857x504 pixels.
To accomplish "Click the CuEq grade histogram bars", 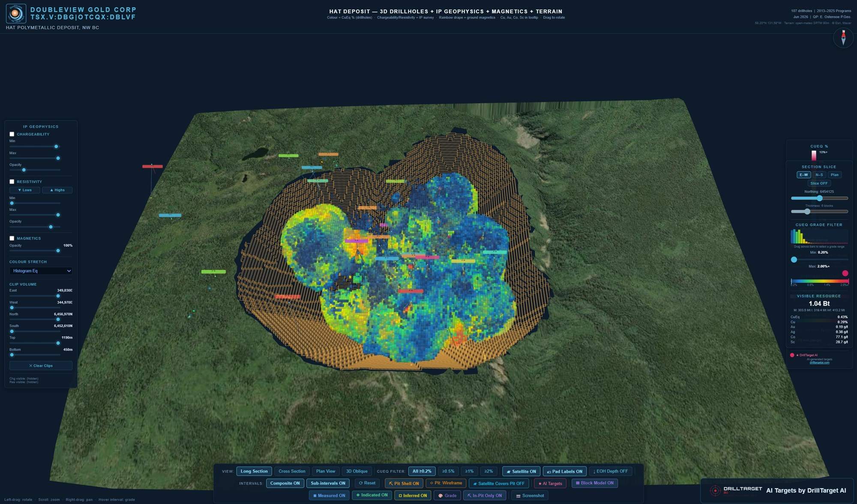I will pyautogui.click(x=819, y=237).
